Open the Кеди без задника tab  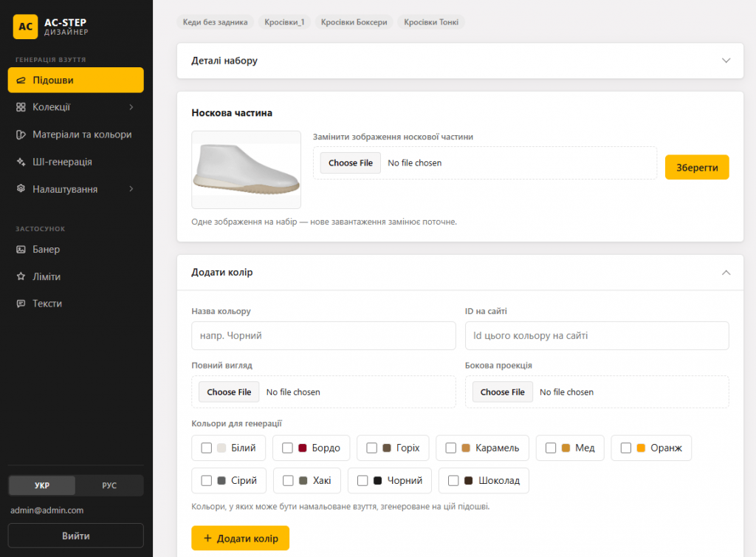pos(215,22)
